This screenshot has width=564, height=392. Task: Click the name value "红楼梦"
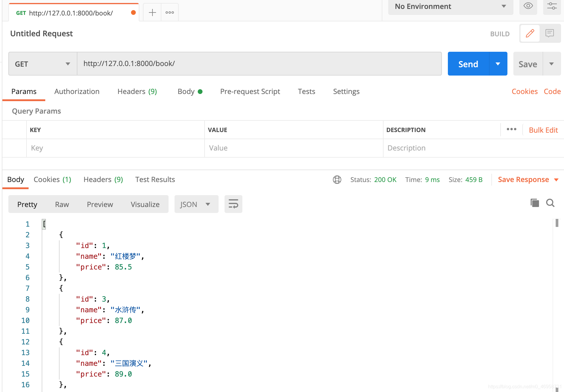[125, 256]
